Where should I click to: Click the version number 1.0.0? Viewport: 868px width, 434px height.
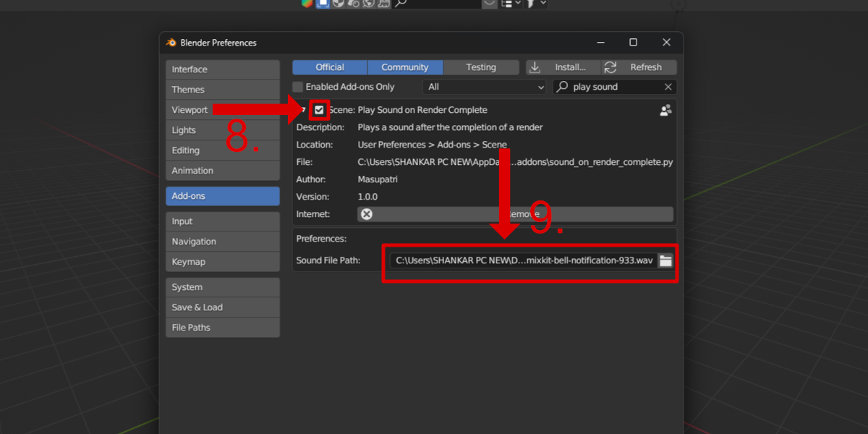[x=367, y=197]
